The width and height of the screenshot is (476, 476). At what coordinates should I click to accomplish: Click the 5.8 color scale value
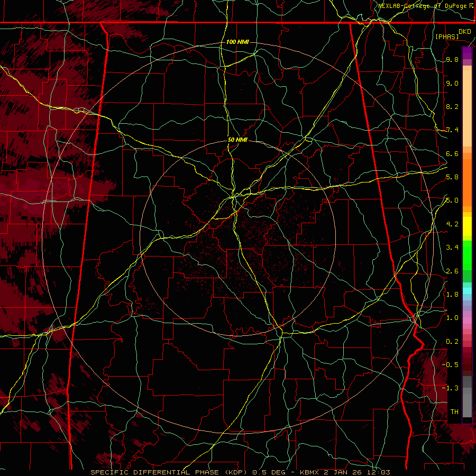(x=452, y=177)
